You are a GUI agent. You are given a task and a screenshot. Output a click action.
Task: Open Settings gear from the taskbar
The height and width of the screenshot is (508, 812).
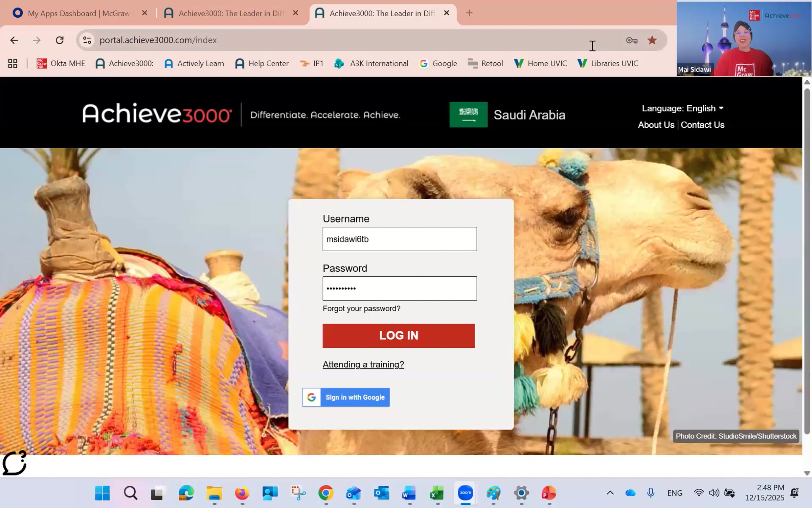(521, 493)
